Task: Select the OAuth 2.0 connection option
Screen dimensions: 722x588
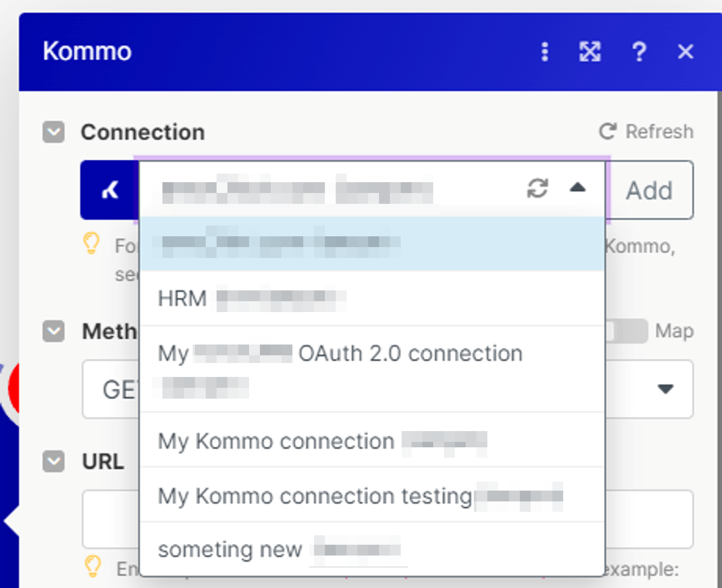Action: [x=372, y=369]
